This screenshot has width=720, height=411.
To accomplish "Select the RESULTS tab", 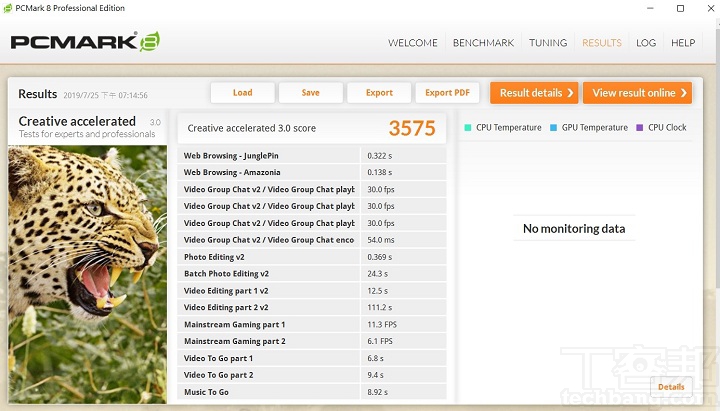I will point(601,43).
